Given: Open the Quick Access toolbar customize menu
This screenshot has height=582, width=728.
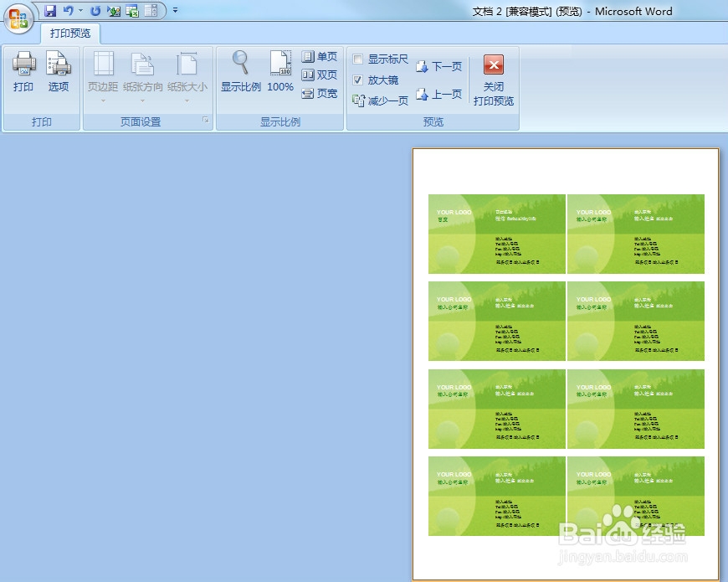Looking at the screenshot, I should click(x=174, y=9).
